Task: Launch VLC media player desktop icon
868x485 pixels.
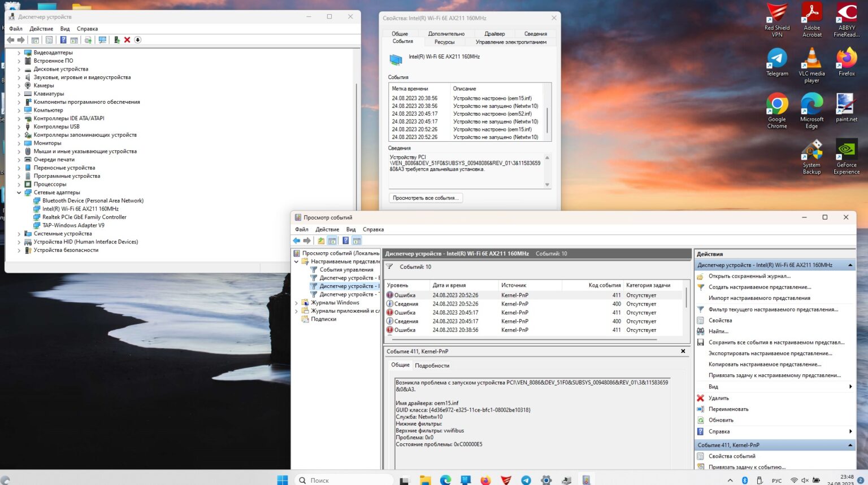Action: coord(811,65)
